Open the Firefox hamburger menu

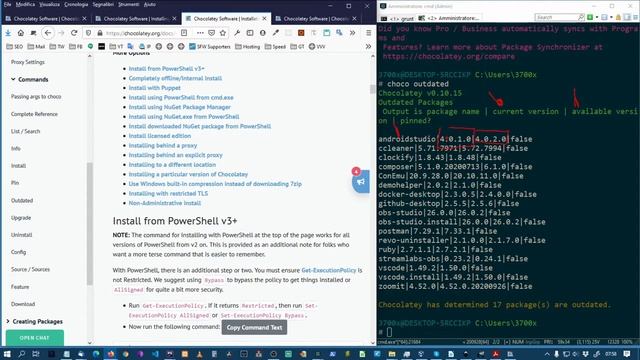[x=369, y=33]
